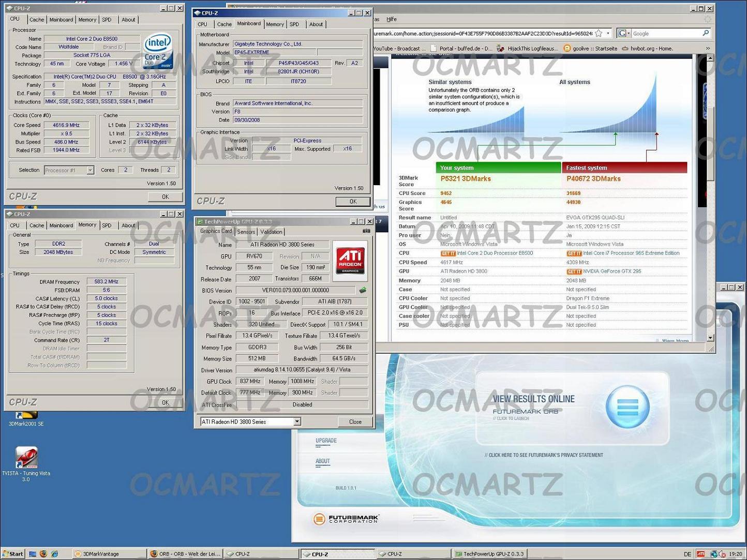Show more bookmarks with the chevron
The height and width of the screenshot is (560, 747).
point(708,49)
